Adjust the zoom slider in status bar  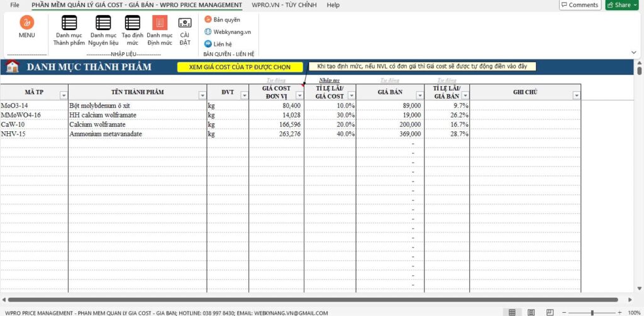[x=592, y=312]
